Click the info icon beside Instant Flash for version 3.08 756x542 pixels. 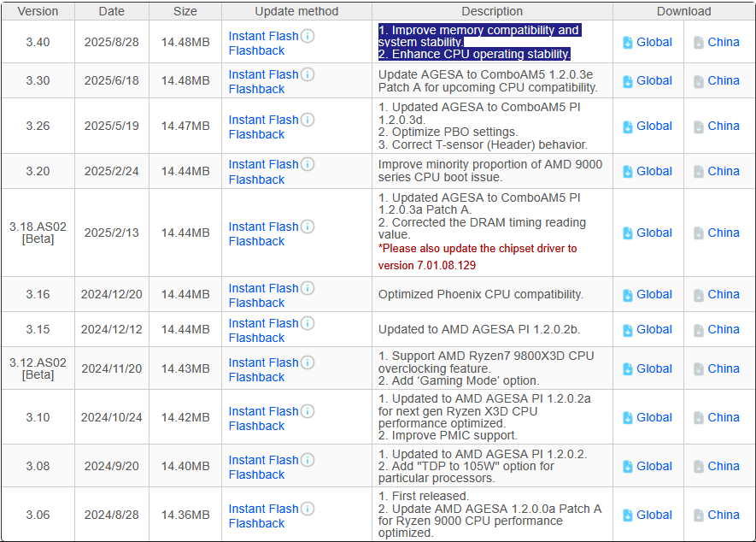(308, 460)
